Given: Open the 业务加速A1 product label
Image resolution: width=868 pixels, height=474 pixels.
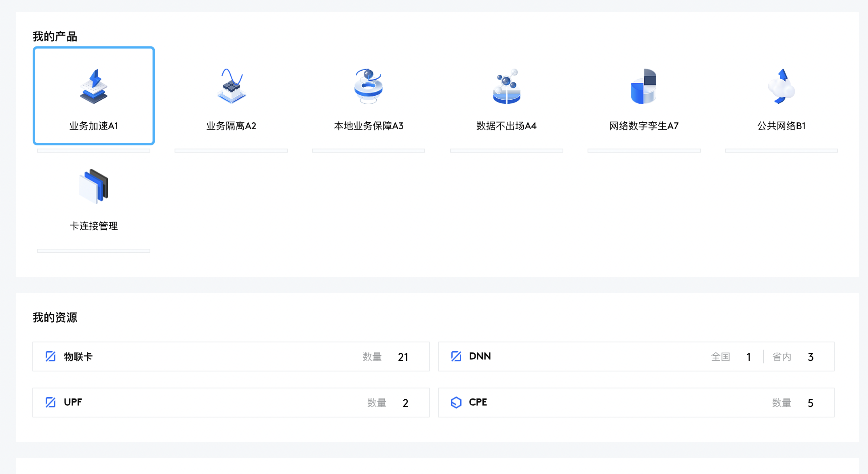Looking at the screenshot, I should pos(94,126).
